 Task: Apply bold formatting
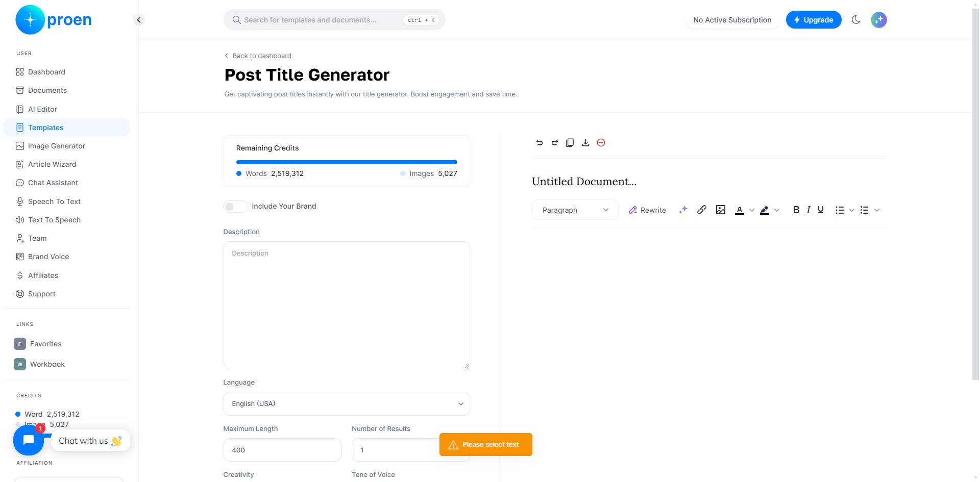pos(796,210)
